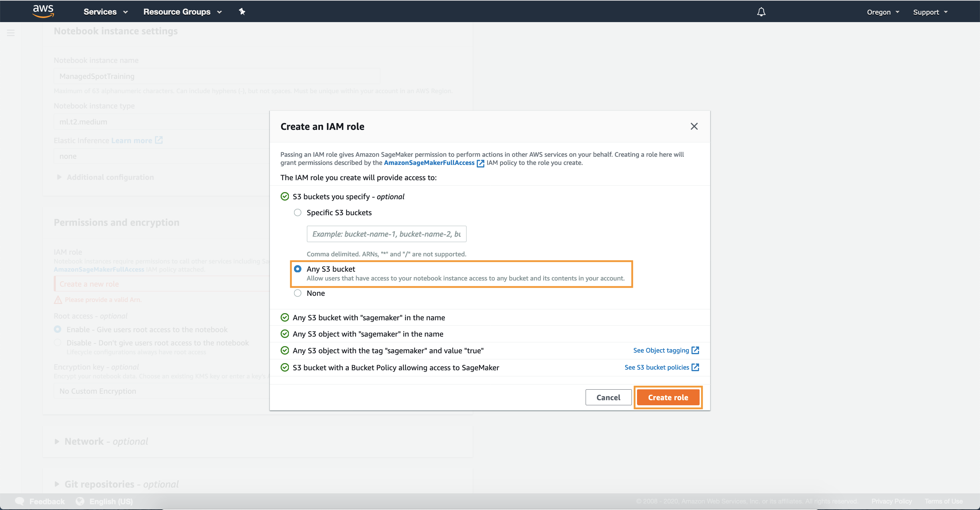Open the Privacy Policy link
This screenshot has height=510, width=980.
click(892, 501)
